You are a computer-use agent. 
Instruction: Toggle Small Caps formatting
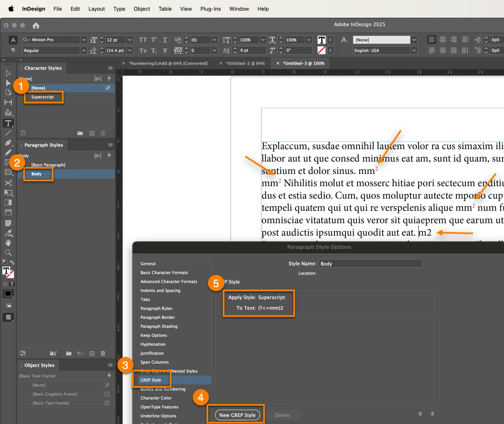coord(143,51)
